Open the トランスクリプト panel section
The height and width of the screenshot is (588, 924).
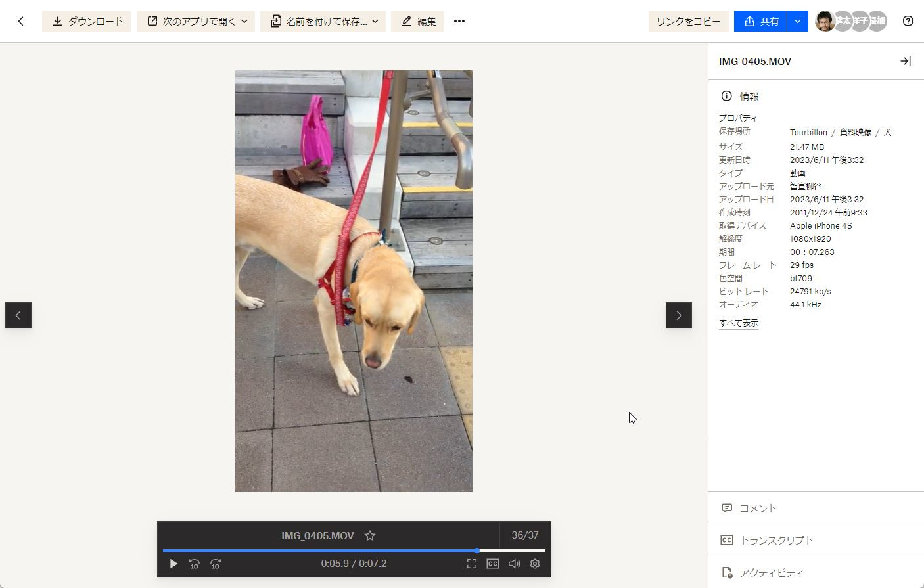click(776, 540)
